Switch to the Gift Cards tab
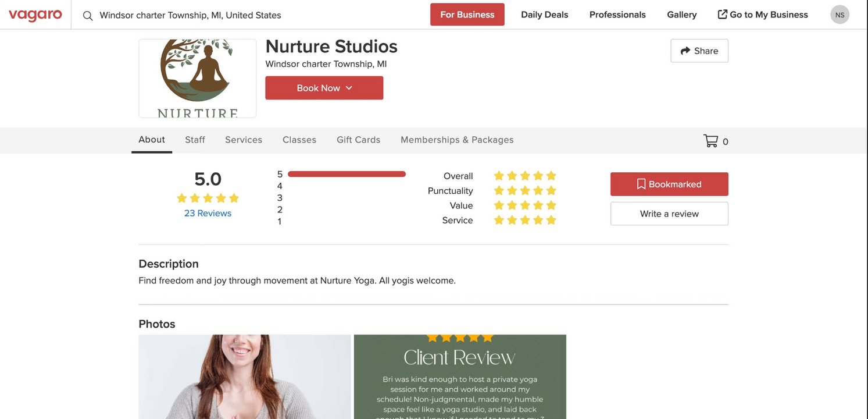The image size is (868, 419). coord(359,140)
